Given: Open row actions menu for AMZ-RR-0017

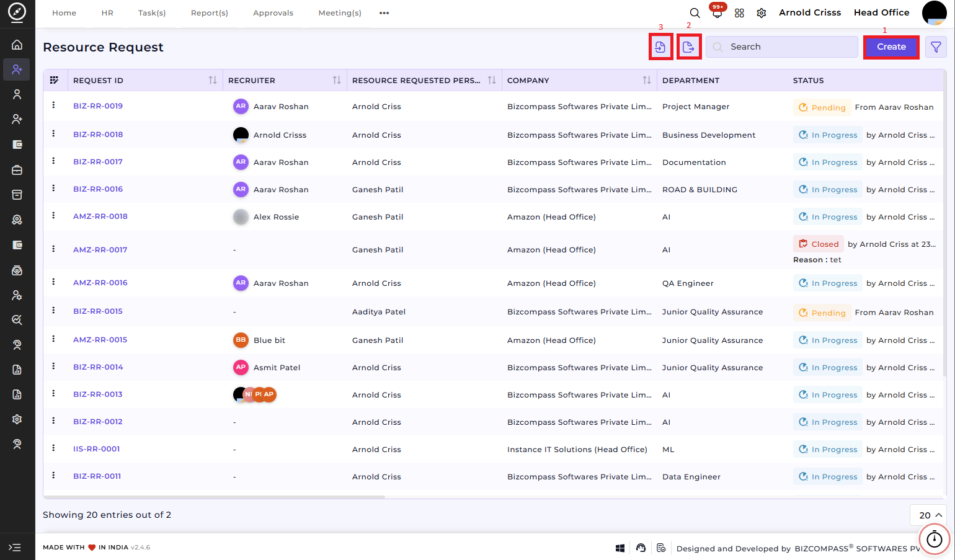Looking at the screenshot, I should pyautogui.click(x=53, y=249).
